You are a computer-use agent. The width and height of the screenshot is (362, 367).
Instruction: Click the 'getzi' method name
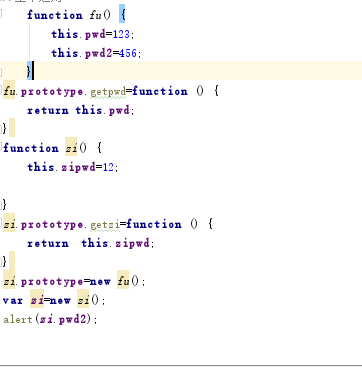tap(105, 225)
